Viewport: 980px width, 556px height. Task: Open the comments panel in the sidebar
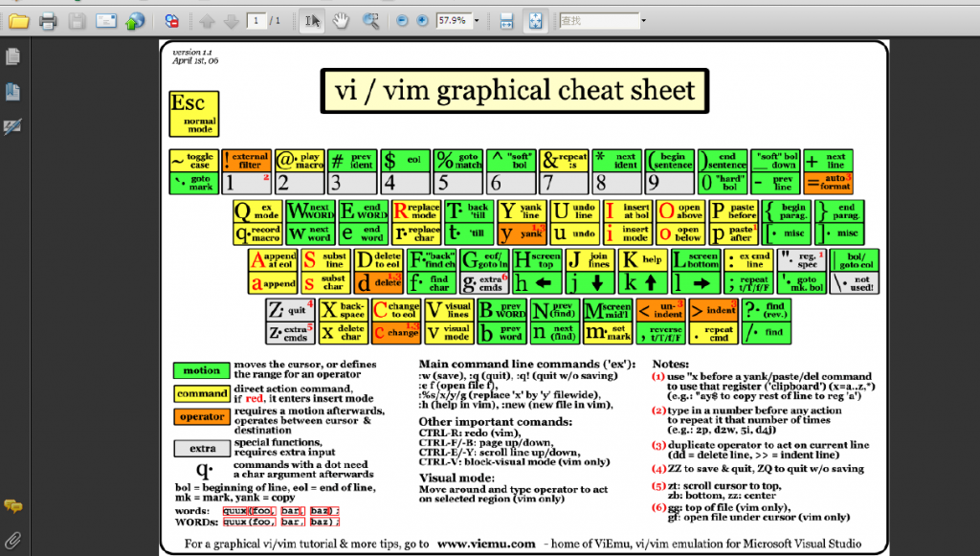click(12, 505)
